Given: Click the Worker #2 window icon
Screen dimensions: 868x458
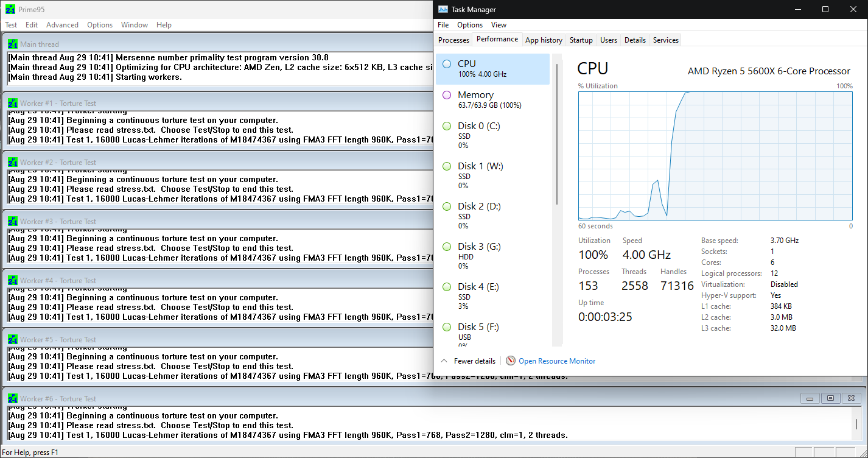Looking at the screenshot, I should (x=13, y=162).
